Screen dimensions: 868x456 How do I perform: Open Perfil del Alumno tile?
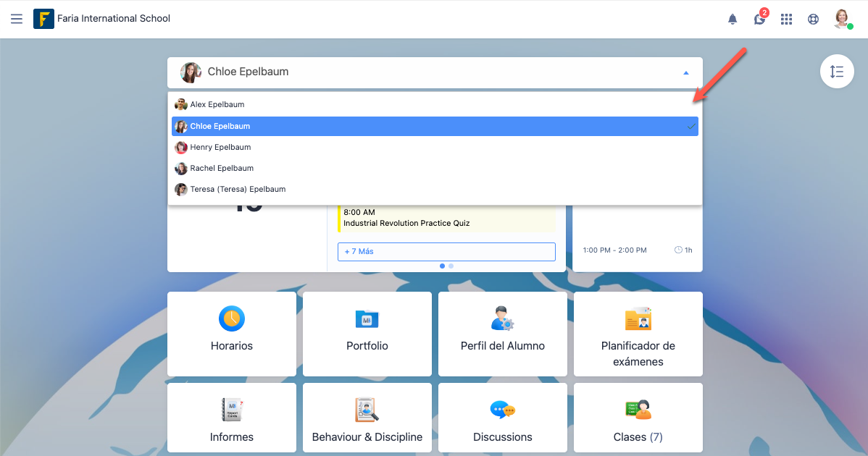503,333
